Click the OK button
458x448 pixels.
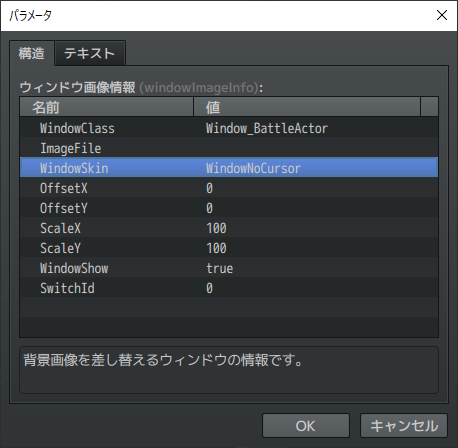pos(306,426)
